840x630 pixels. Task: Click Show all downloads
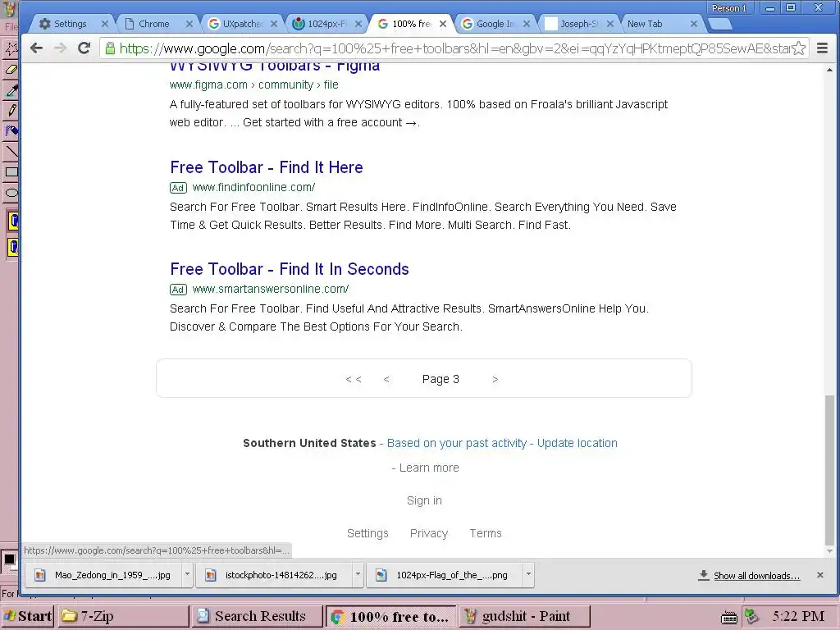pos(756,575)
